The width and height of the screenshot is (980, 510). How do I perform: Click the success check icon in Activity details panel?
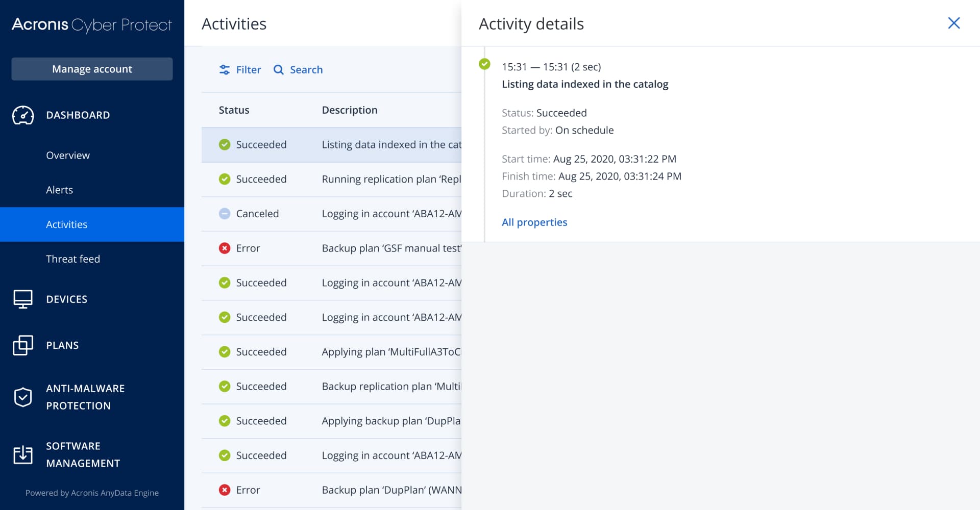point(484,65)
